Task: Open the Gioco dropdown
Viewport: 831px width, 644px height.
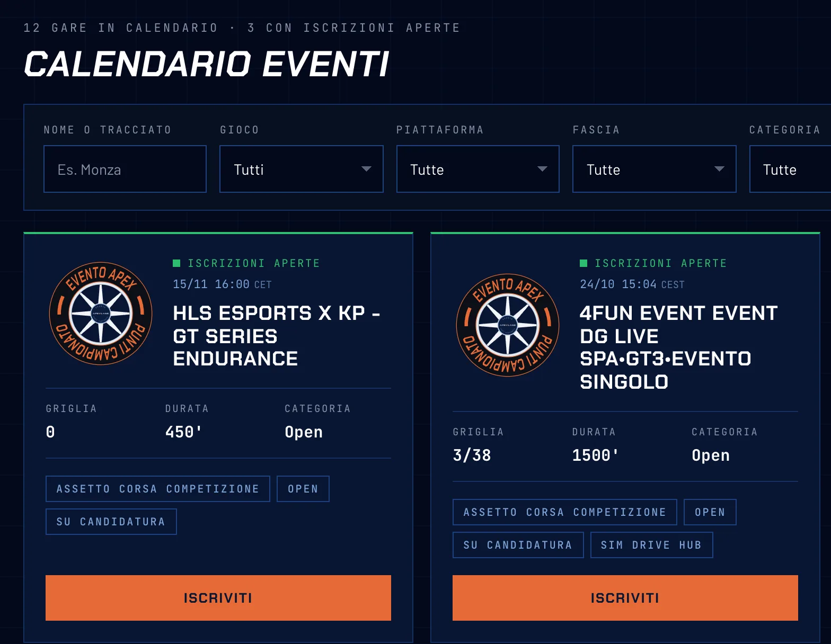Action: tap(302, 169)
